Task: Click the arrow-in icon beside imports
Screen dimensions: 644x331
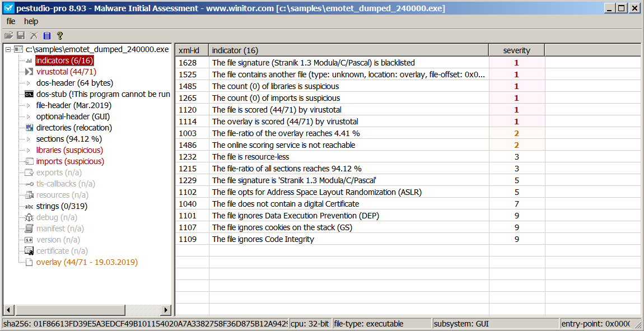Action: tap(29, 161)
